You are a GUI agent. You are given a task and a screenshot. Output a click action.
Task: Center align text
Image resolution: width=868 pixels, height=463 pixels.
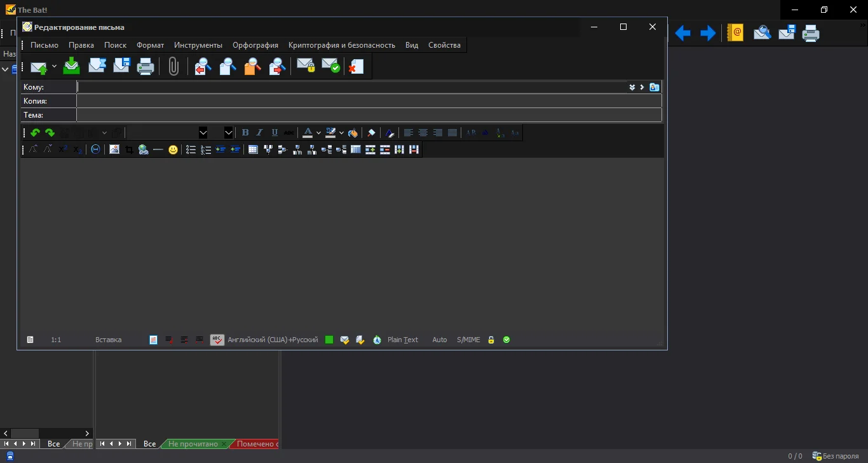coord(423,133)
